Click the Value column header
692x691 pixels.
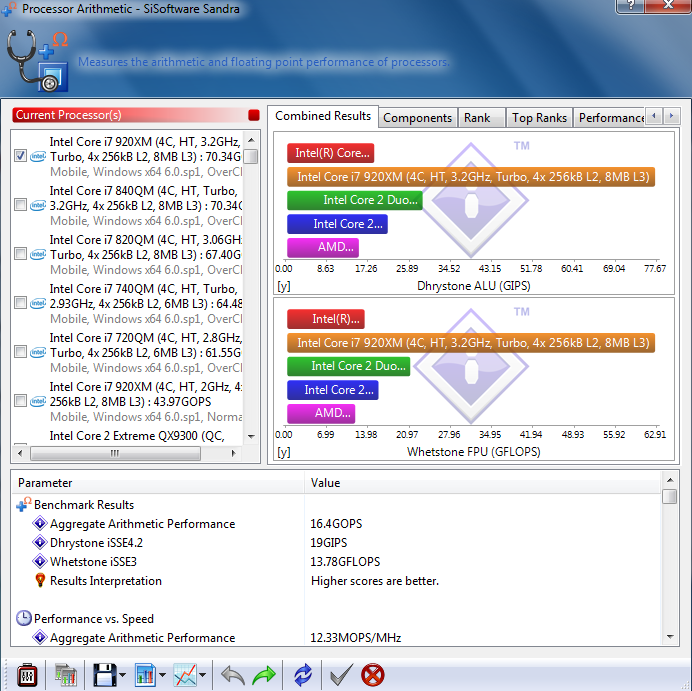pos(483,483)
